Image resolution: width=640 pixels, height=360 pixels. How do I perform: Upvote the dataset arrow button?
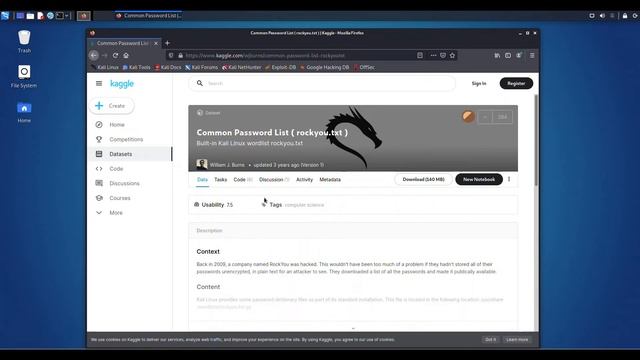[485, 117]
